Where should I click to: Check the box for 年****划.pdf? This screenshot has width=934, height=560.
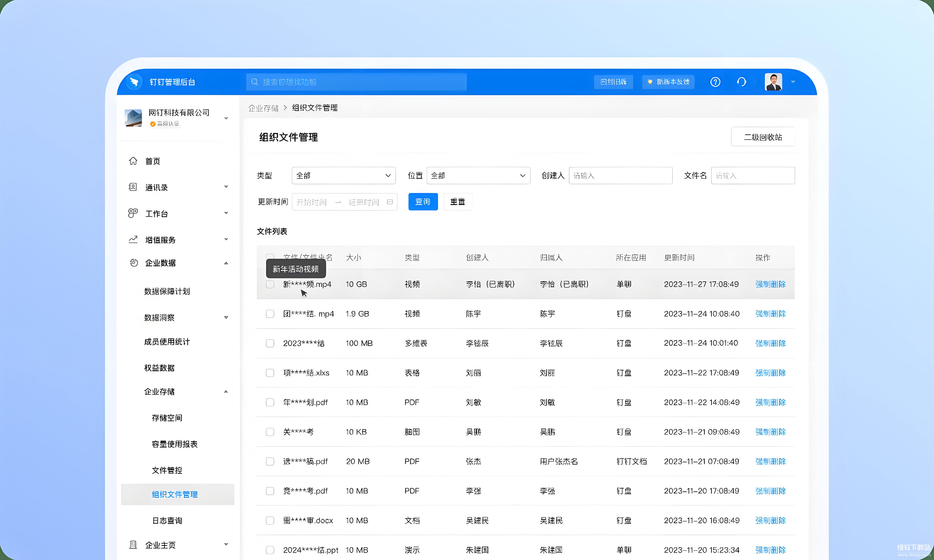(x=270, y=402)
